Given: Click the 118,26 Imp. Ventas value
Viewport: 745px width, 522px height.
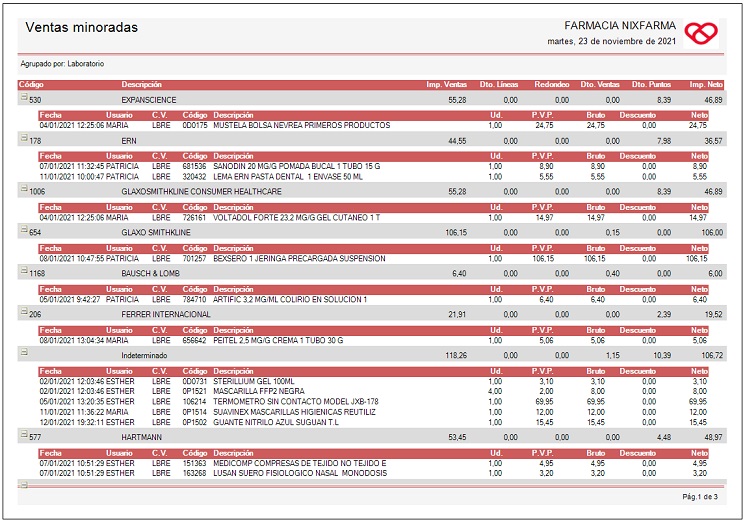Looking at the screenshot, I should click(456, 355).
